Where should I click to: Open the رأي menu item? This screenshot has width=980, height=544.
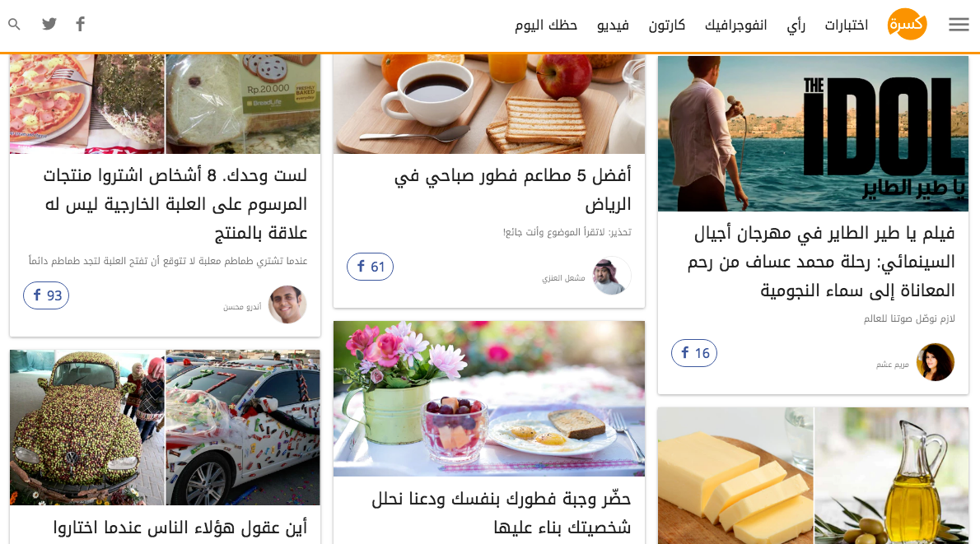coord(796,25)
